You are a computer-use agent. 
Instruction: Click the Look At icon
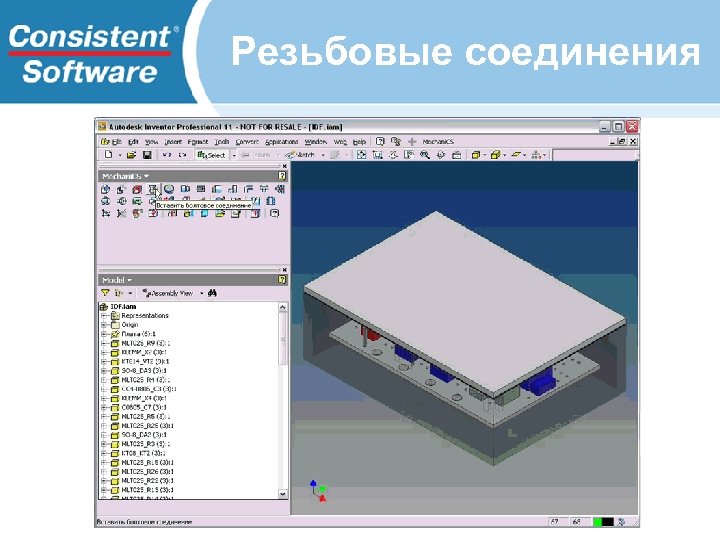coord(456,155)
